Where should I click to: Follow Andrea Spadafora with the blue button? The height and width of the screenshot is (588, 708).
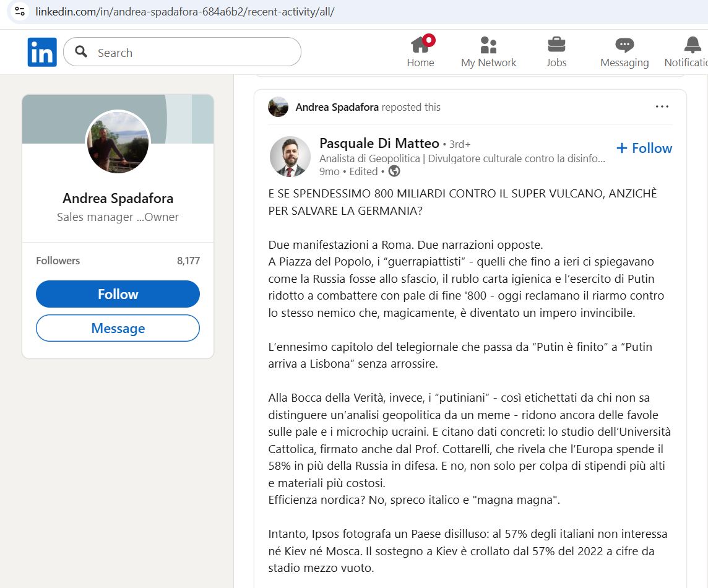click(118, 294)
